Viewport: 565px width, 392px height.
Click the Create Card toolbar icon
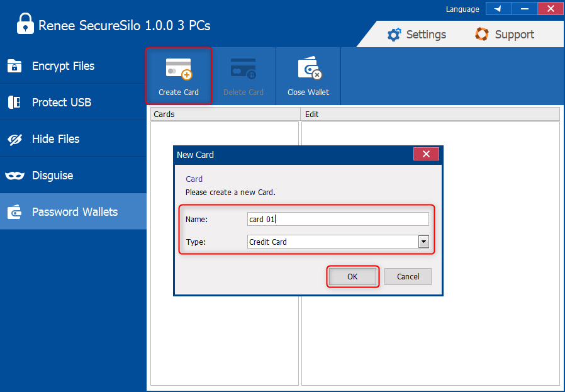178,68
